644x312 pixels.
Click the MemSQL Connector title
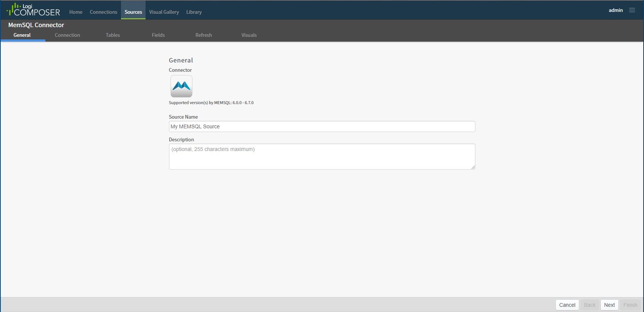pyautogui.click(x=36, y=25)
